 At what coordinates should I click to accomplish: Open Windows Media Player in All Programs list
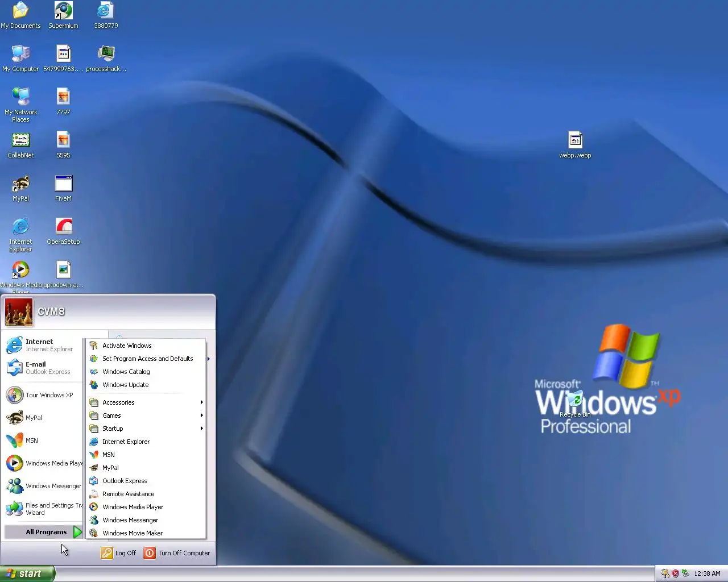[x=146, y=507]
